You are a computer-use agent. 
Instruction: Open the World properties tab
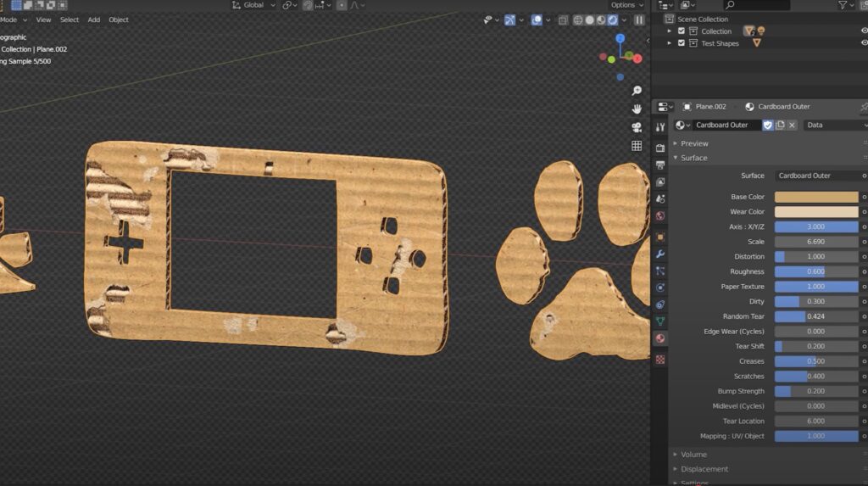click(659, 215)
